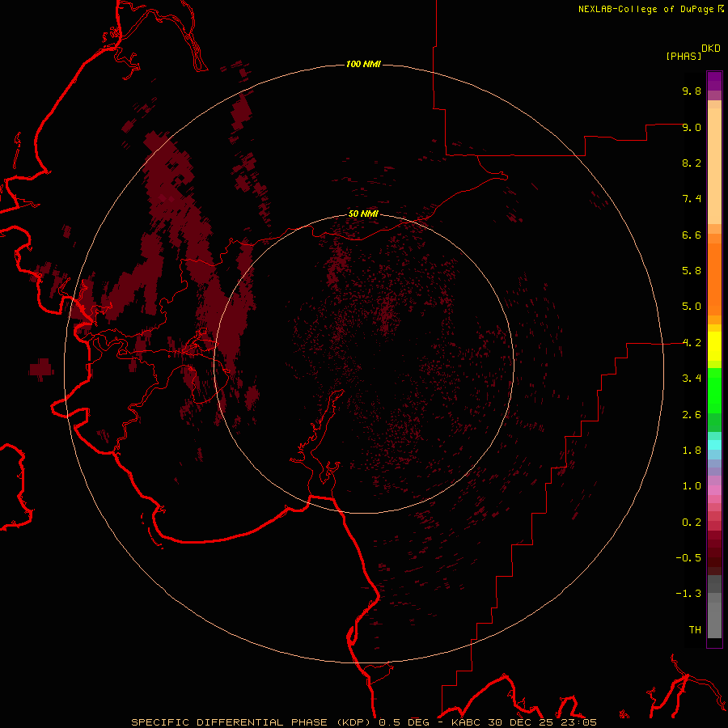Image resolution: width=728 pixels, height=728 pixels.
Task: Click the 100 NMI range ring label
Action: (x=363, y=64)
